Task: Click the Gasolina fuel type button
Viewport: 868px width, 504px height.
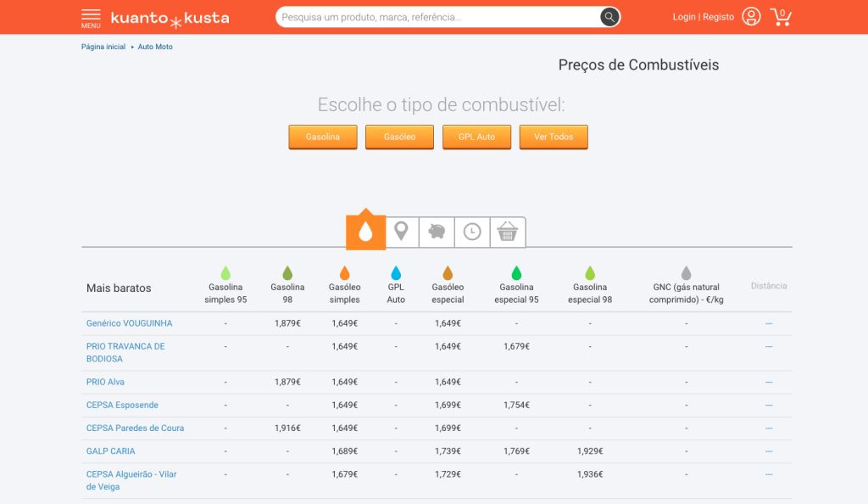Action: 323,137
